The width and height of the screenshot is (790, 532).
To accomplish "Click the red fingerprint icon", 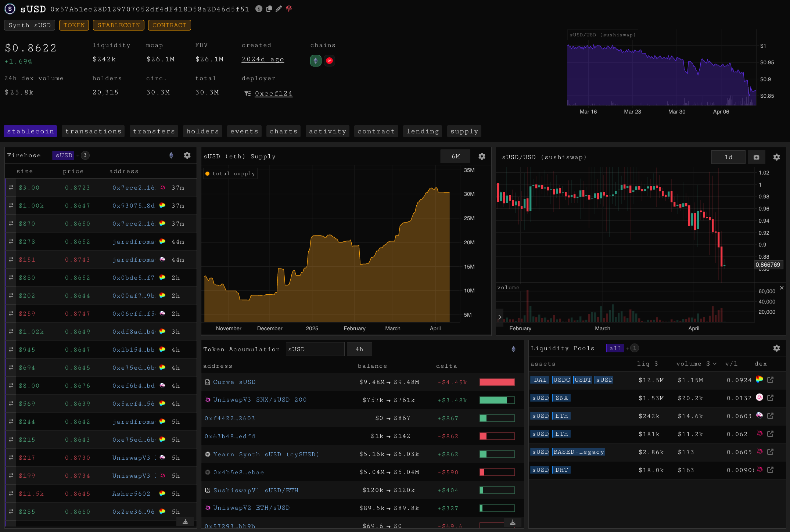I will click(x=289, y=9).
